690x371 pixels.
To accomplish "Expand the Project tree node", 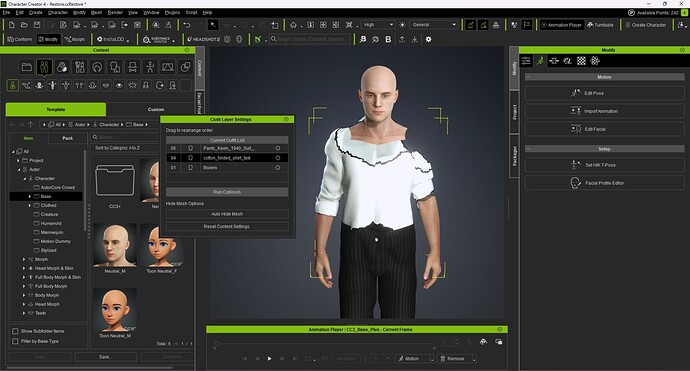I will pyautogui.click(x=18, y=161).
